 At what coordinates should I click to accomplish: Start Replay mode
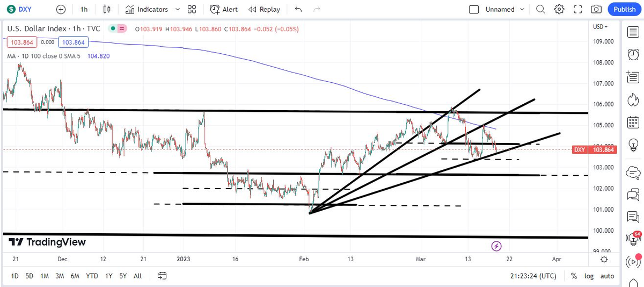tap(265, 9)
